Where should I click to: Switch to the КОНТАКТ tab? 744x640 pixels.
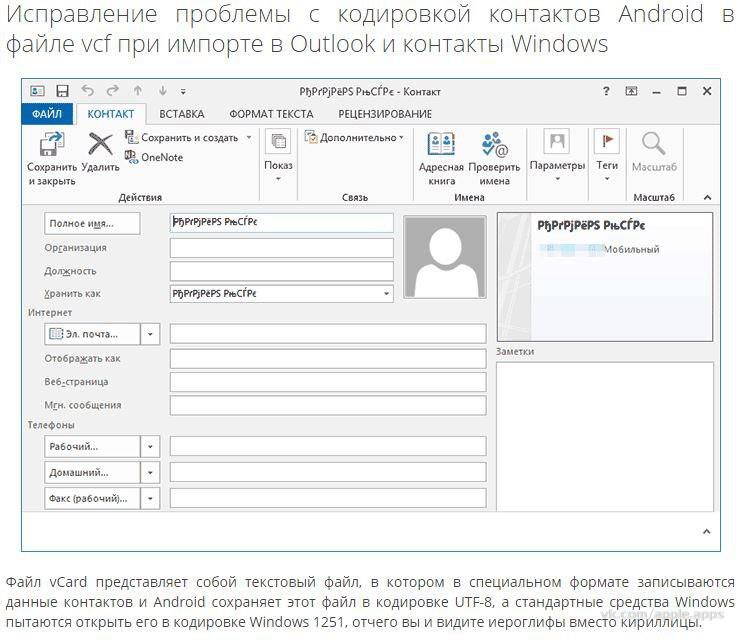point(111,114)
